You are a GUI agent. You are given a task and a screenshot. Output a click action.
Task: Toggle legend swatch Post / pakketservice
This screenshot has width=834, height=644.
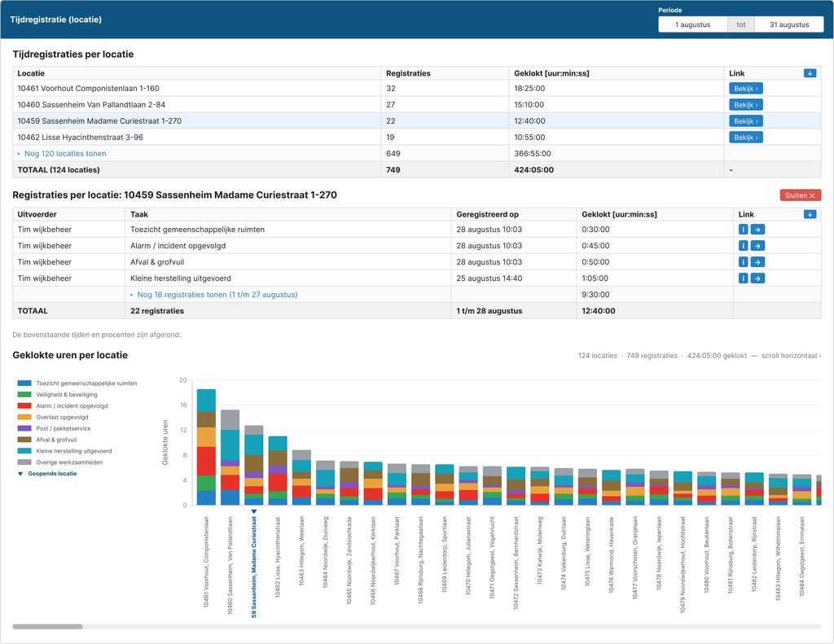pos(24,428)
